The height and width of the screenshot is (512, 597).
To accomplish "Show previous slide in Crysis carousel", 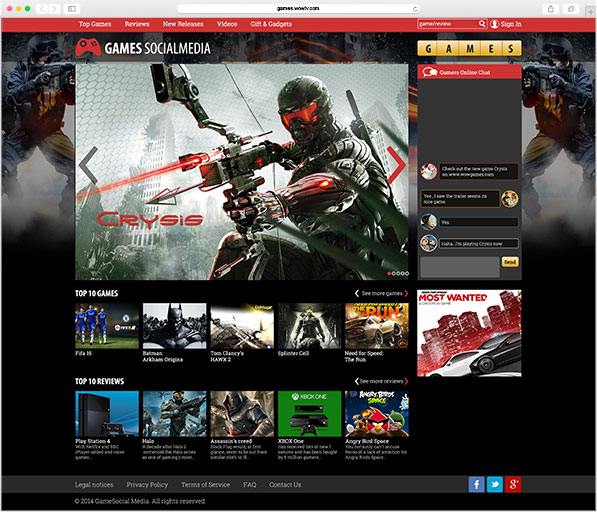I will (x=89, y=165).
